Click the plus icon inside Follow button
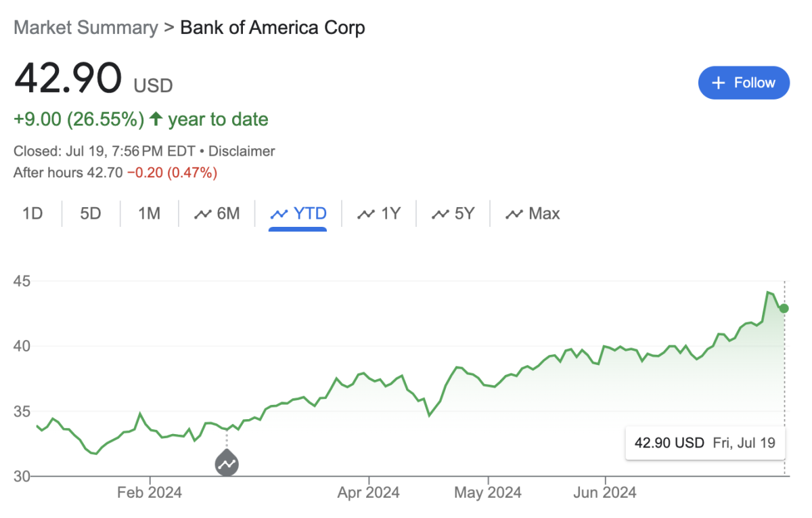This screenshot has height=518, width=812. click(x=718, y=83)
